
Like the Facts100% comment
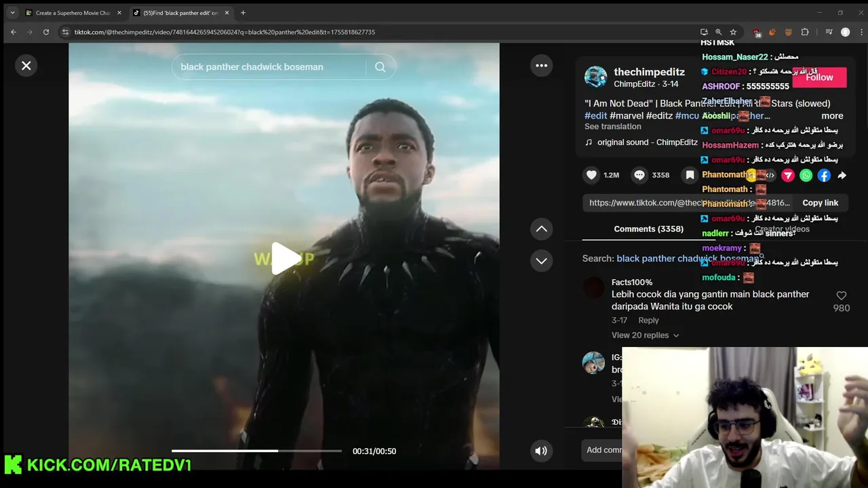[842, 296]
